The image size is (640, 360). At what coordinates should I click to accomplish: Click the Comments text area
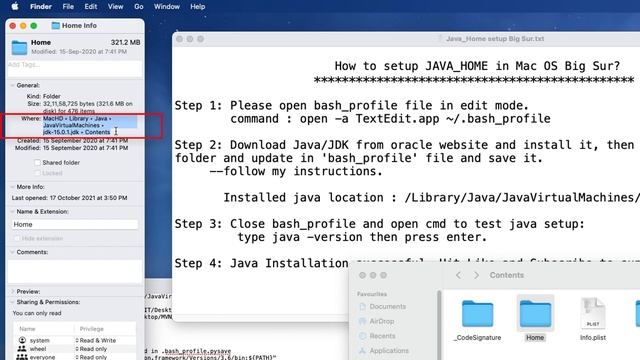pyautogui.click(x=75, y=271)
